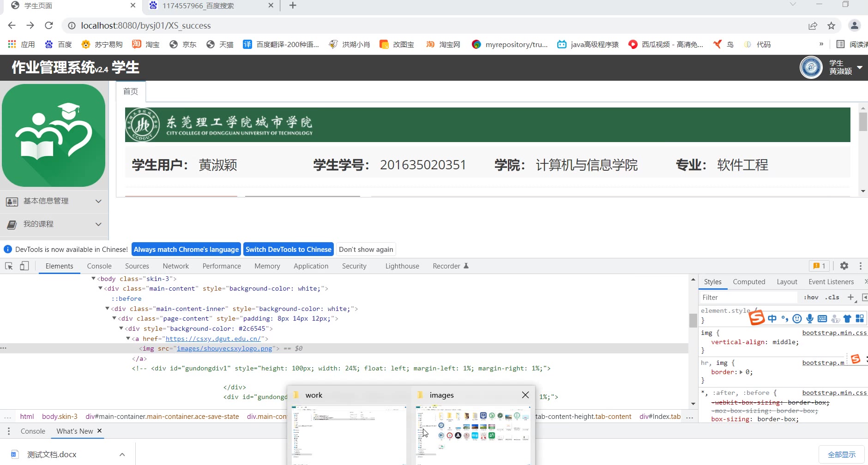Expand the 基本信息管理 sidebar menu

pos(54,201)
